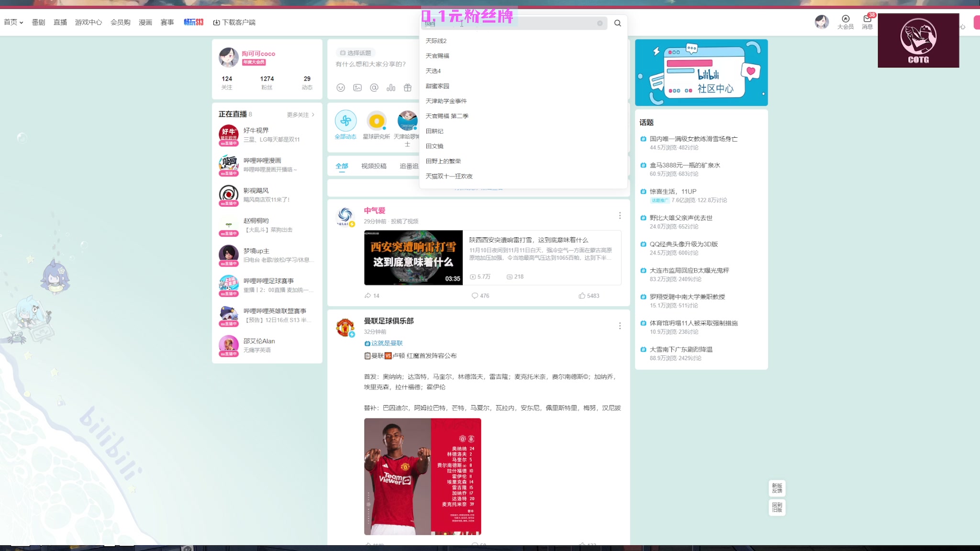Click the gift/goods icon in the composer
Image resolution: width=980 pixels, height=551 pixels.
(x=407, y=88)
